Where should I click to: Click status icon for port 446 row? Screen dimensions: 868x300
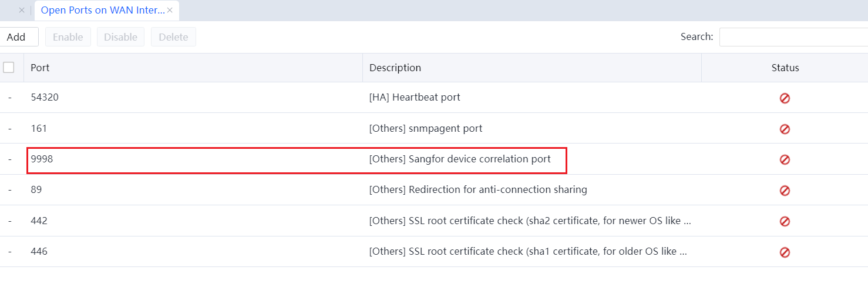pos(785,252)
